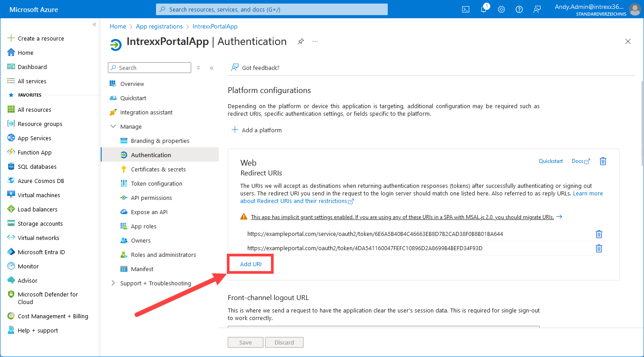The width and height of the screenshot is (644, 357).
Task: Click the resource menu search box
Action: 149,68
